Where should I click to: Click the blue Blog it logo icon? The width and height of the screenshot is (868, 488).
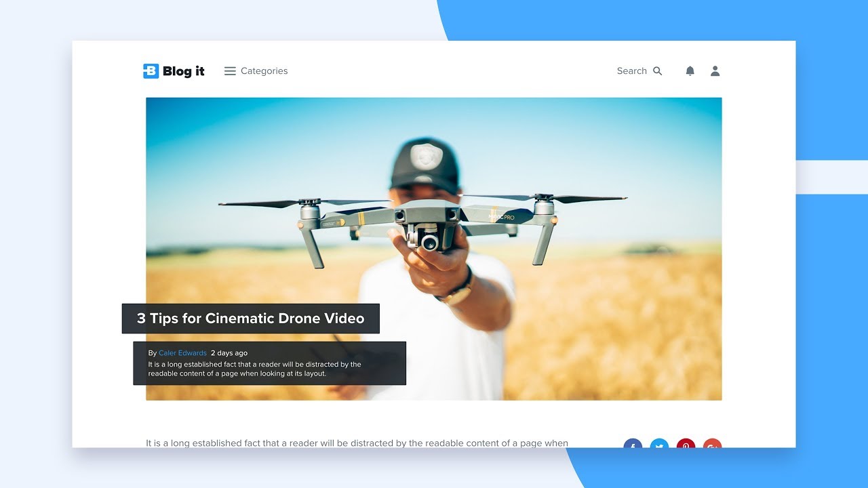click(151, 71)
